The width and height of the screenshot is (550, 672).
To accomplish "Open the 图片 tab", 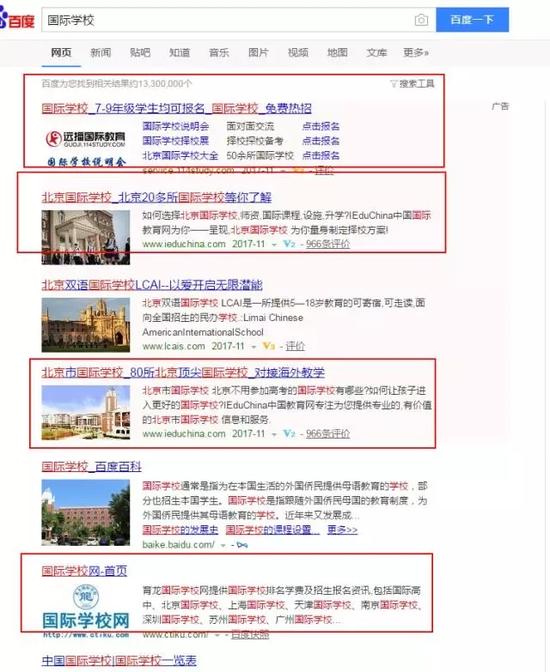I will pyautogui.click(x=258, y=53).
